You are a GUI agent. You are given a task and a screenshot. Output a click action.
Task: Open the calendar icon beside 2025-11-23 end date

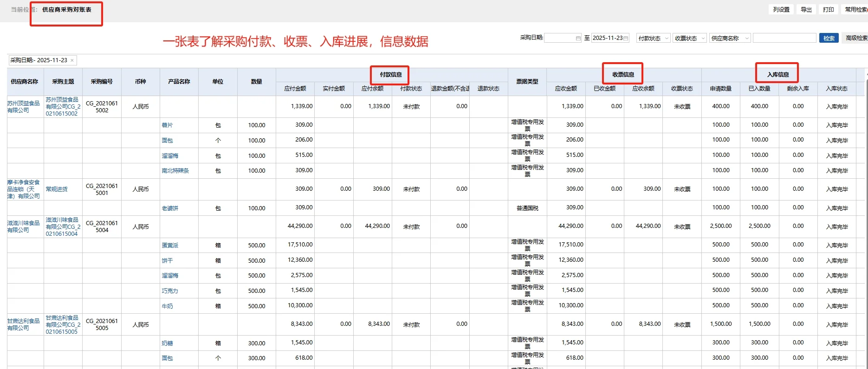click(626, 38)
